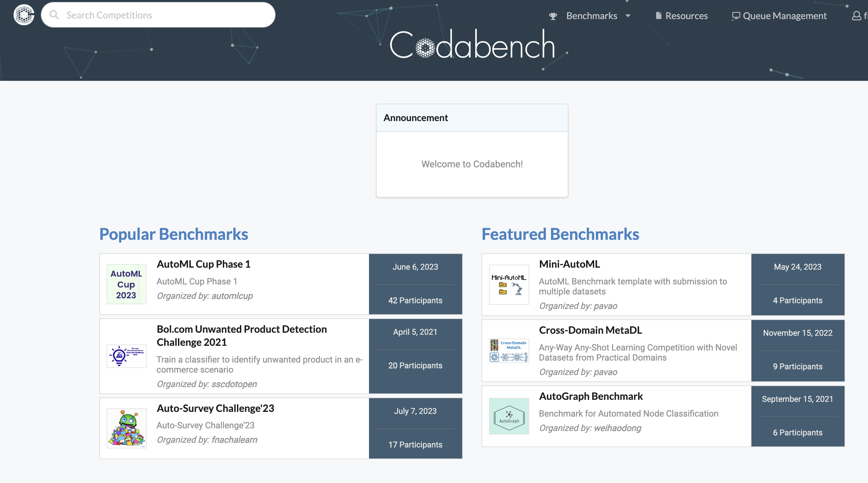Open the Auto-Survey Challenge'23 benchmark

click(x=215, y=409)
